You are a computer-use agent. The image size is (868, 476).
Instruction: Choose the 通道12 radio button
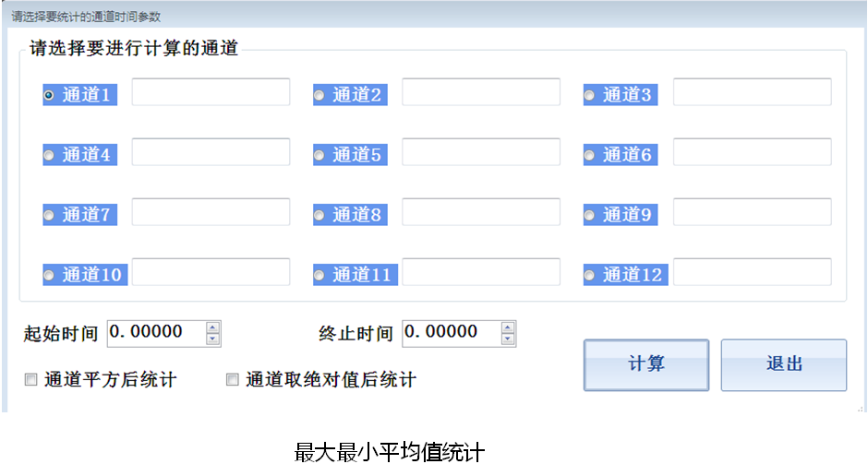tap(590, 275)
